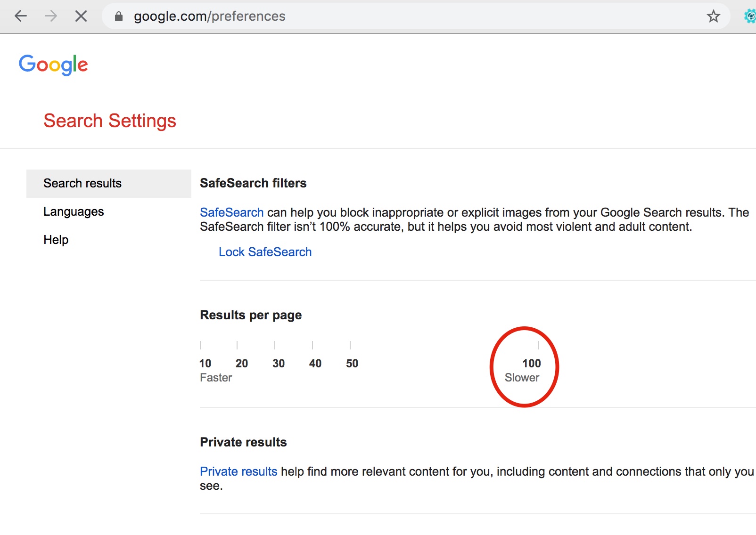Set results per page to 100
Image resolution: width=756 pixels, height=535 pixels.
(x=532, y=363)
